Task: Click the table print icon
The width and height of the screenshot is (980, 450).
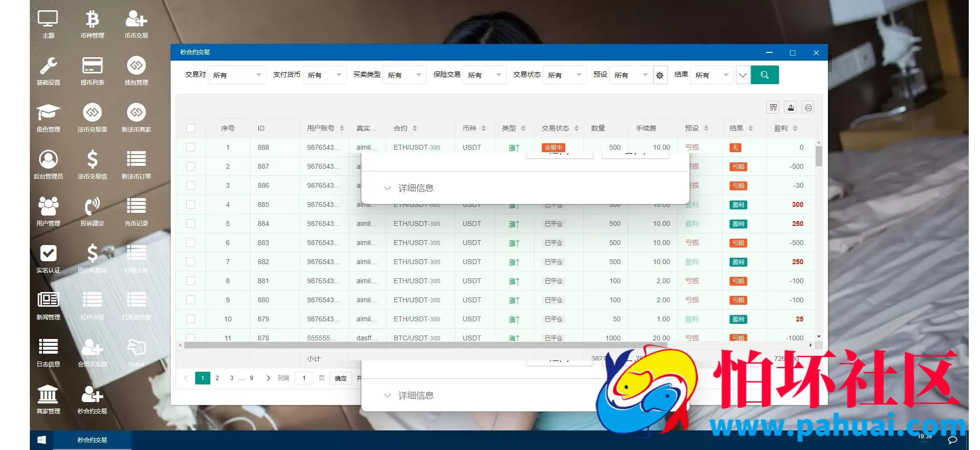Action: tap(808, 107)
